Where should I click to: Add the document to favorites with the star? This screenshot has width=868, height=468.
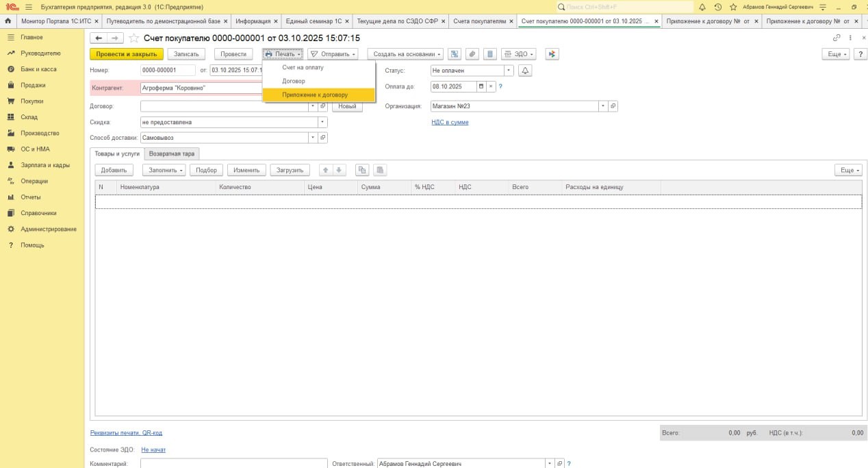(134, 38)
